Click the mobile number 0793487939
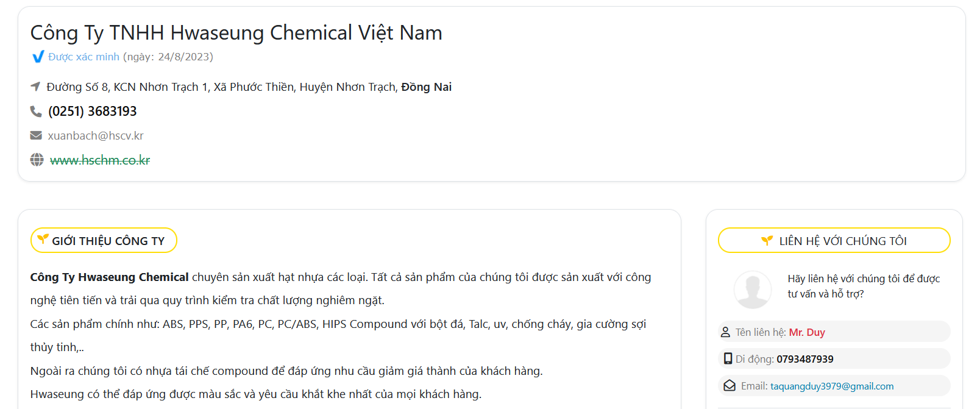Screen dimensions: 980x409 [x=804, y=359]
